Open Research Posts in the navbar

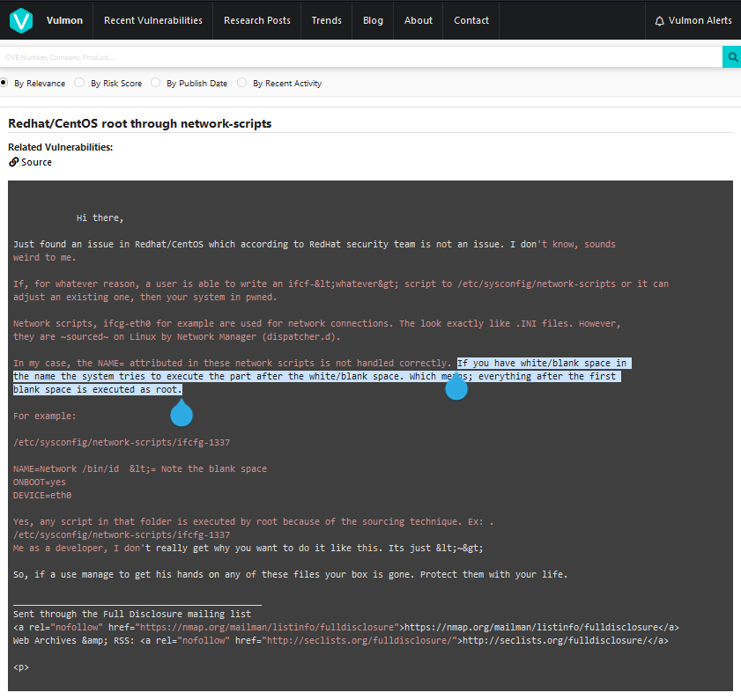(257, 20)
